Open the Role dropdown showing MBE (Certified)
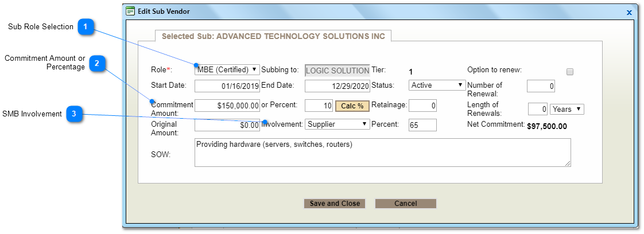Image resolution: width=644 pixels, height=234 pixels. point(227,70)
